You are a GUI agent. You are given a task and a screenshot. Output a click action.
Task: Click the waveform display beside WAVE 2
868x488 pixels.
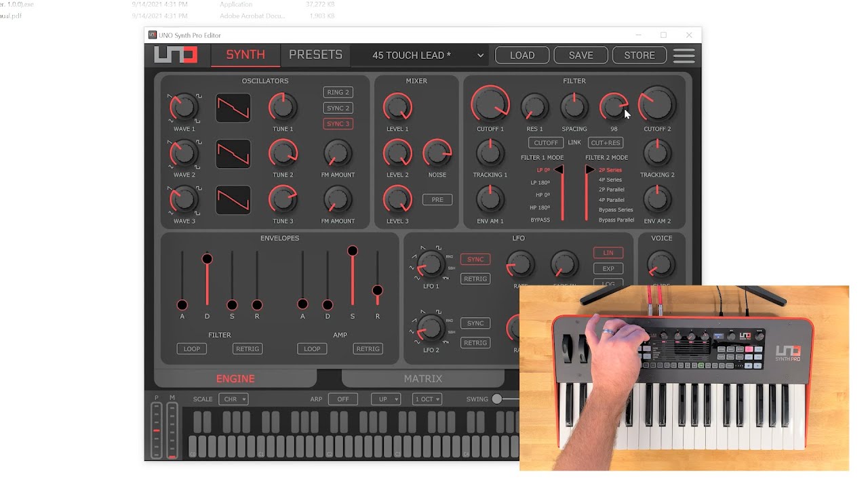pyautogui.click(x=233, y=154)
